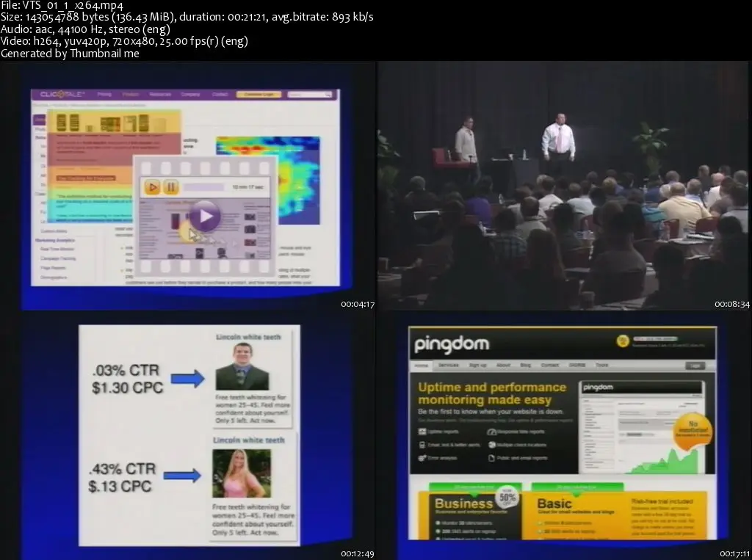
Task: Open the About tab on the pingdom site
Action: (503, 366)
